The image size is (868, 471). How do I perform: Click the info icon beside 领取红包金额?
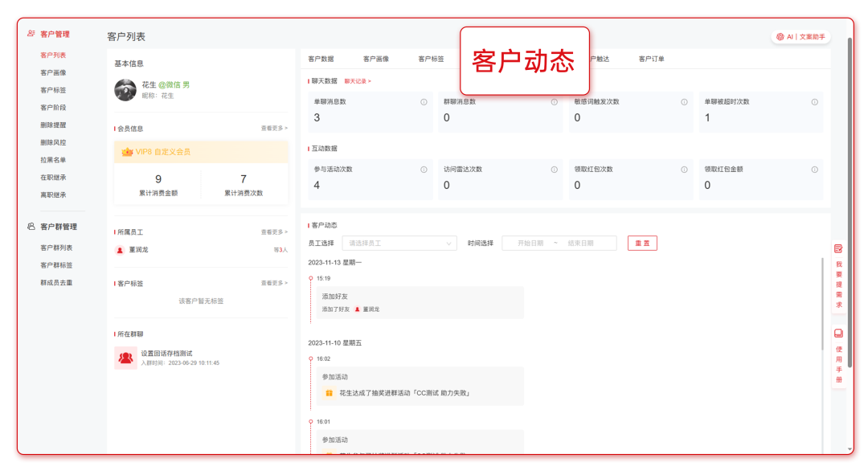814,170
